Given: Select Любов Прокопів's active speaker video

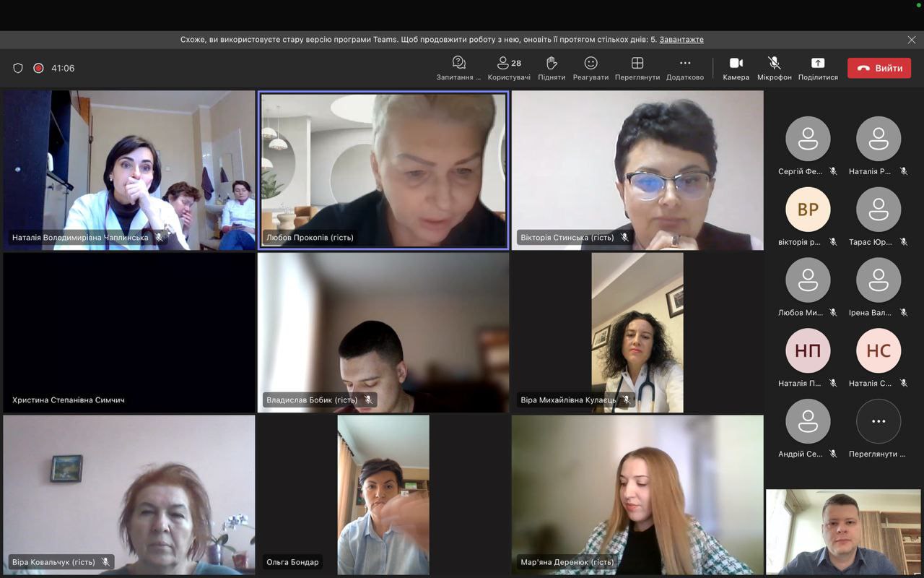Looking at the screenshot, I should pyautogui.click(x=383, y=170).
